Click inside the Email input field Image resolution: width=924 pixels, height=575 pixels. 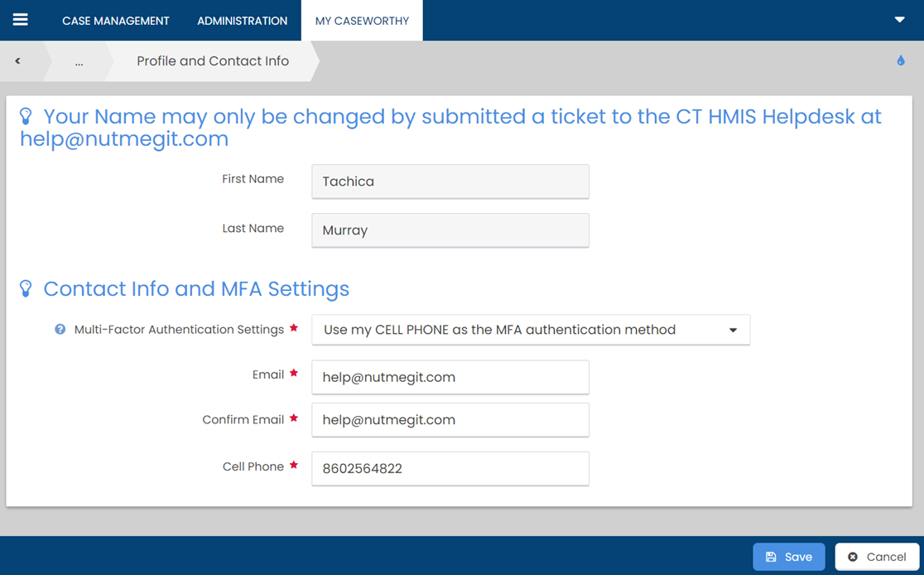click(450, 377)
